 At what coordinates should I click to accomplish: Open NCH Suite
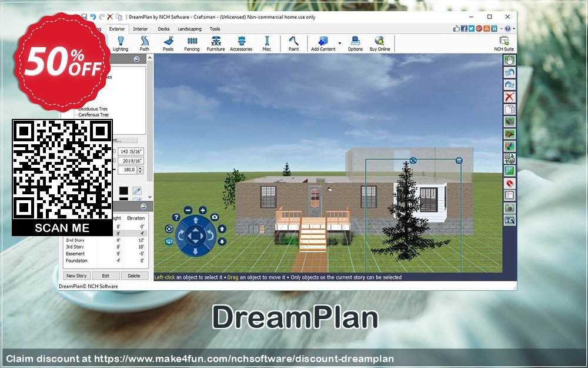[504, 44]
